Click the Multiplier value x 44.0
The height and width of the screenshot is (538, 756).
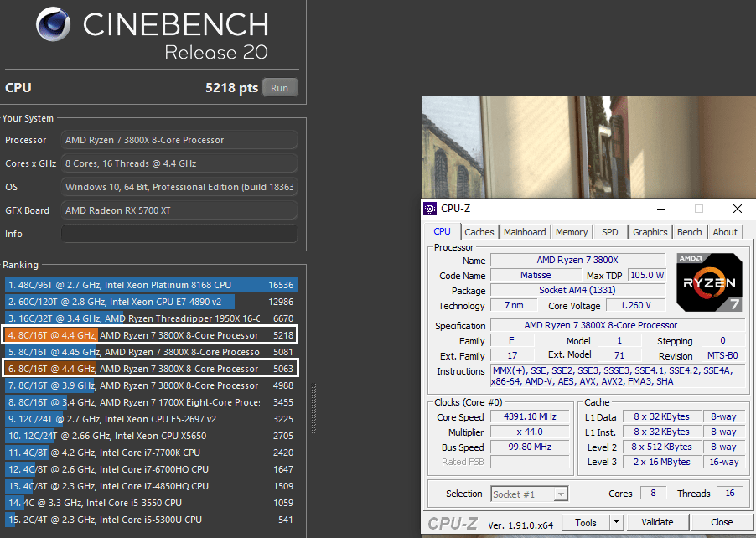coord(530,432)
